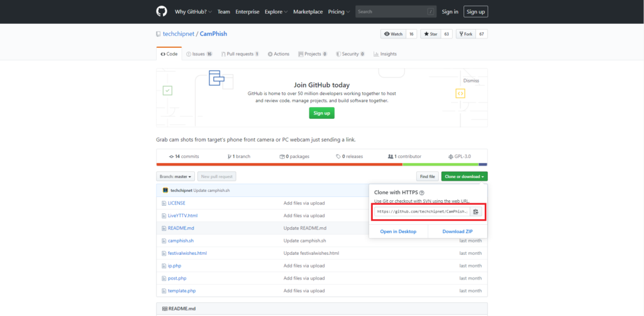Select the clone URL text field
This screenshot has height=316, width=644.
(422, 212)
